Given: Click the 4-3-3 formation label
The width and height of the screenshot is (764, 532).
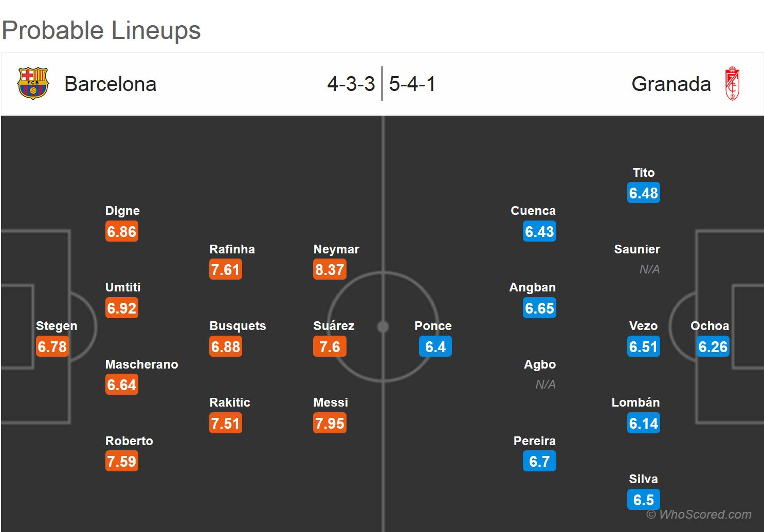Looking at the screenshot, I should (351, 84).
